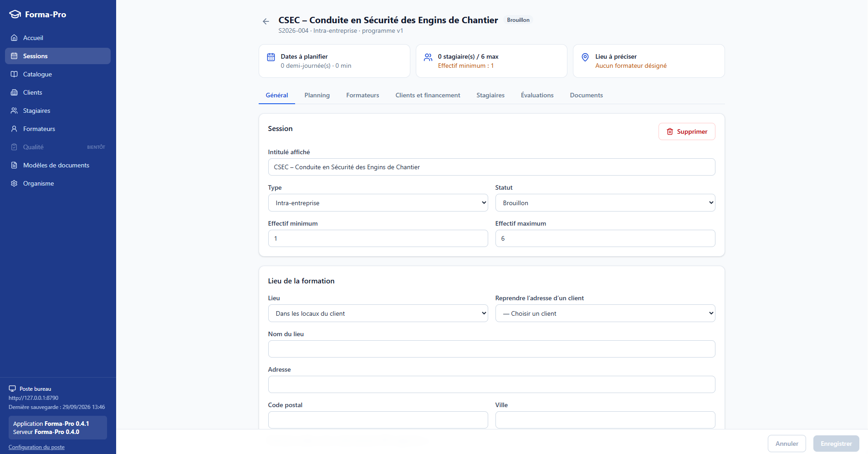Switch to the Évaluations tab
The height and width of the screenshot is (454, 868).
(537, 95)
